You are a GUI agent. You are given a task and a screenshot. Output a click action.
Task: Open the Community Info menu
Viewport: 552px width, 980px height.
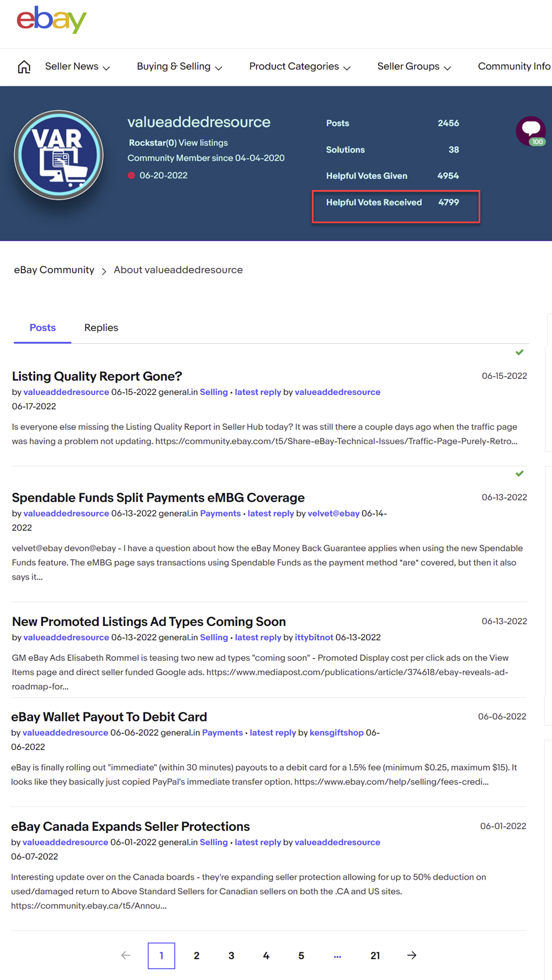pos(514,66)
